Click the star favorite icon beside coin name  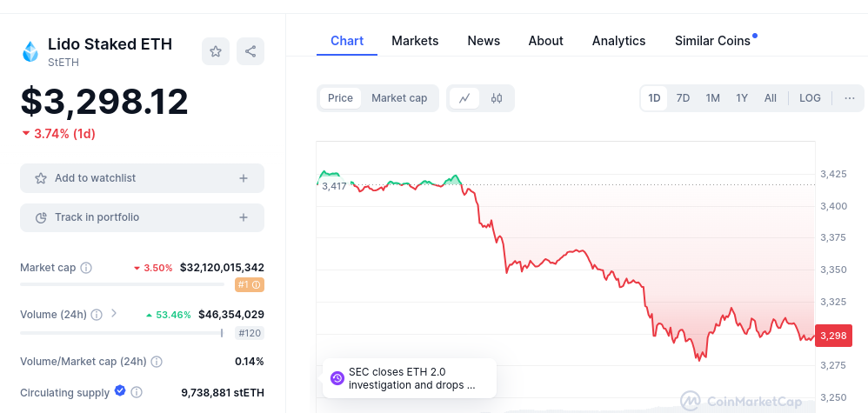tap(216, 51)
